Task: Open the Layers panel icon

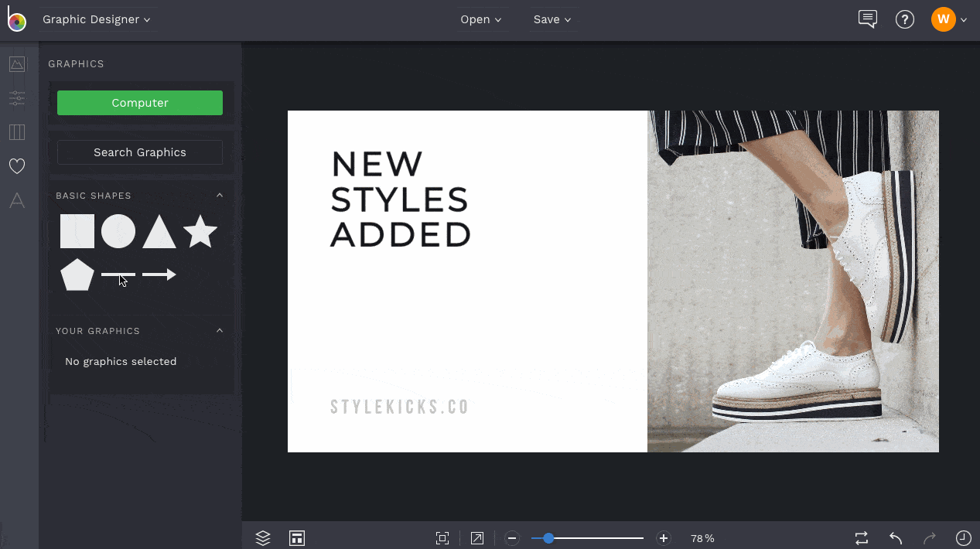Action: (x=263, y=538)
